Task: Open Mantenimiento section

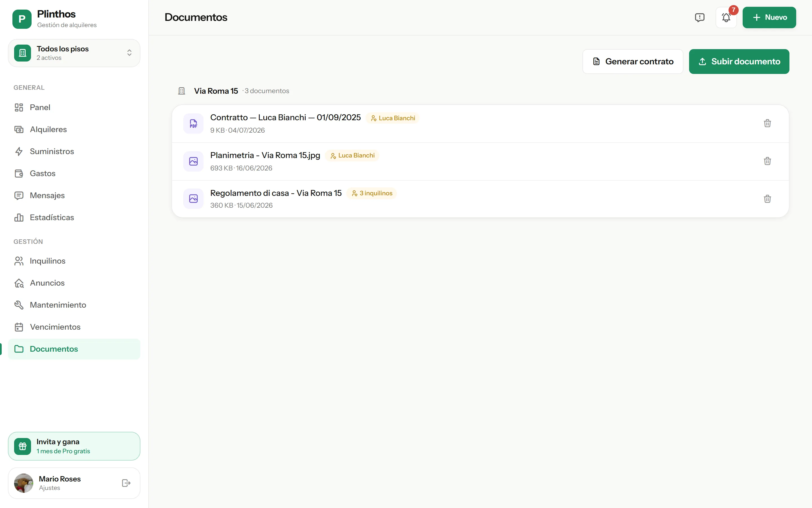Action: pyautogui.click(x=74, y=305)
